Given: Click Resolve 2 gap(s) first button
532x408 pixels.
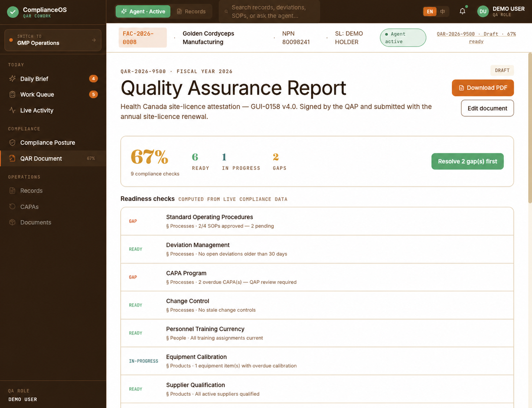Looking at the screenshot, I should click(x=467, y=161).
